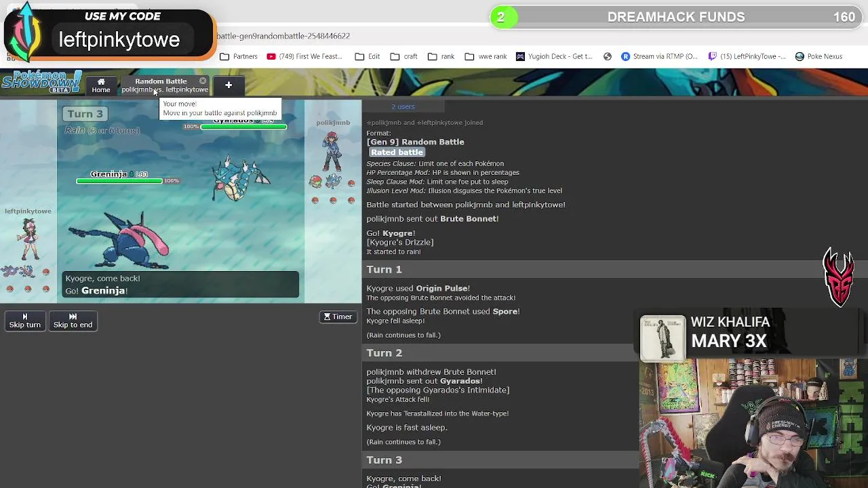Click 'Kyogre is fast asleep.' log line
This screenshot has width=868, height=488.
pos(407,427)
